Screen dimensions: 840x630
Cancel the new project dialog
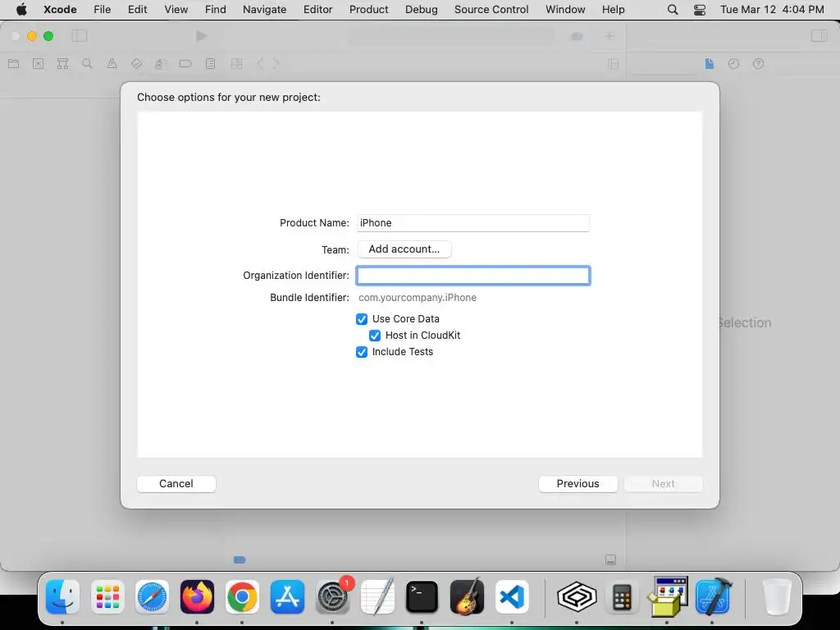click(176, 484)
